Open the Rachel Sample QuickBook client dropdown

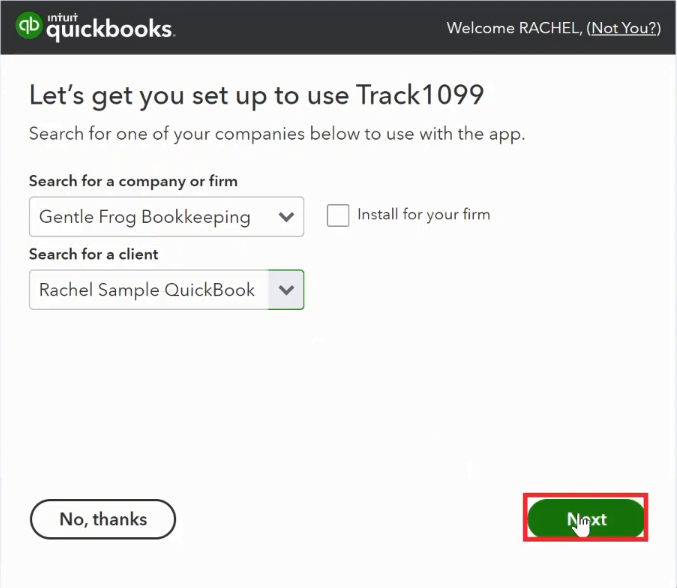click(x=167, y=290)
